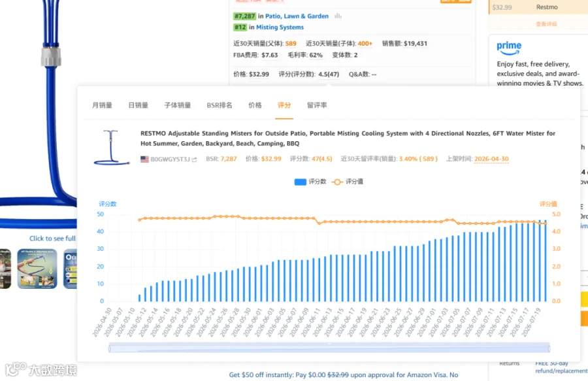Click the mister product thumbnail in popup
Viewport: 588px width, 381px height.
coord(112,148)
